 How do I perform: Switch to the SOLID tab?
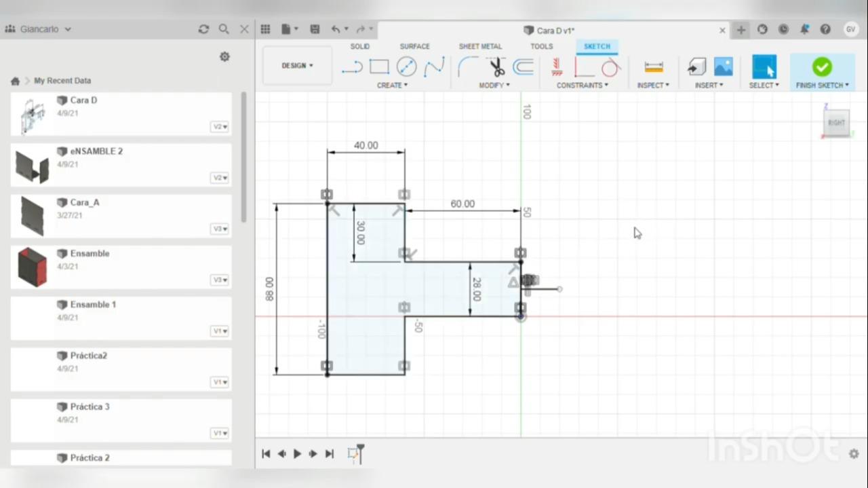tap(360, 46)
